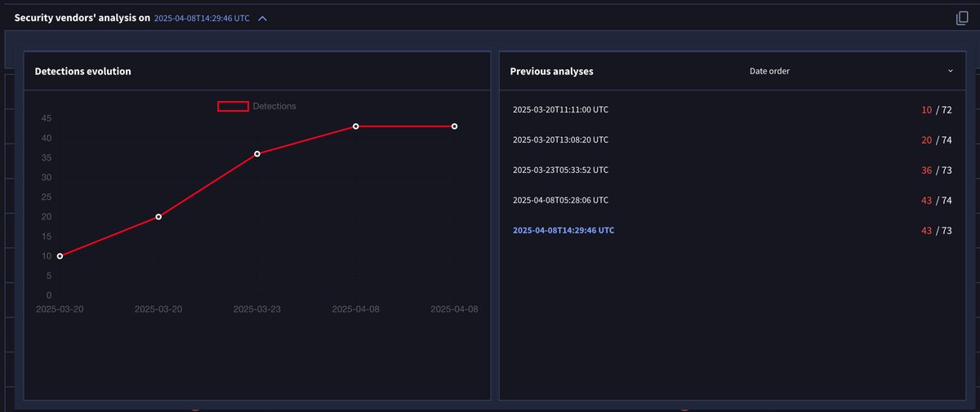Viewport: 980px width, 412px height.
Task: Click the 10 / 72 detection ratio
Action: click(937, 109)
